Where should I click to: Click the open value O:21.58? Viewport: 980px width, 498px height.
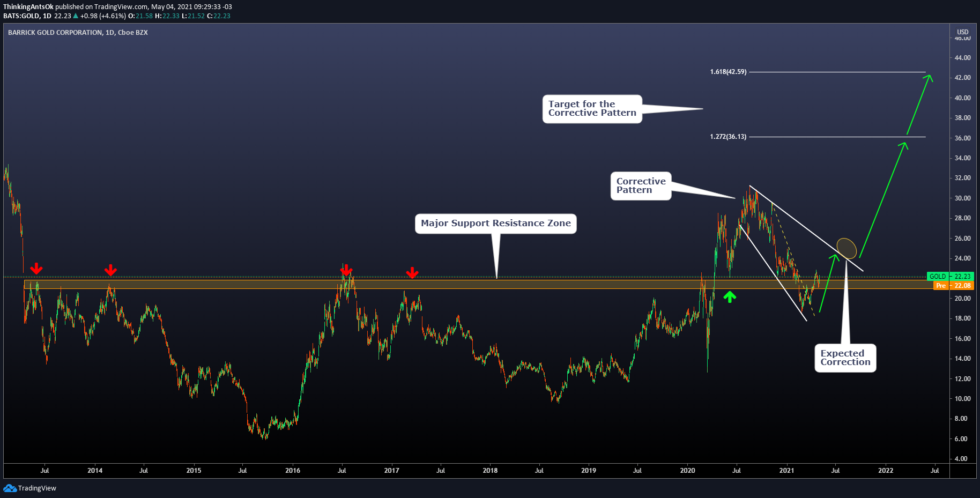(140, 16)
